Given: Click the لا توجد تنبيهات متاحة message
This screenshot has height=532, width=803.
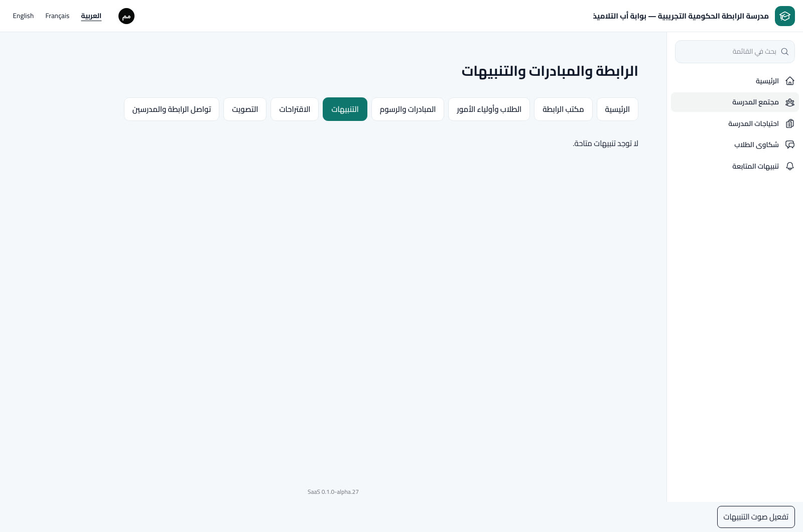Looking at the screenshot, I should [605, 144].
